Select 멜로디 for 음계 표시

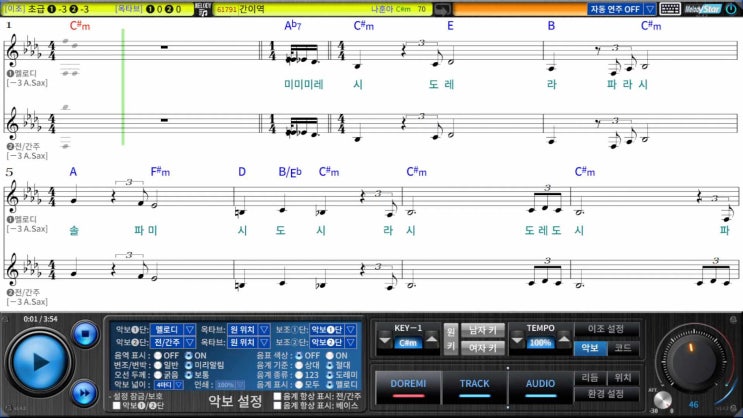pos(330,384)
